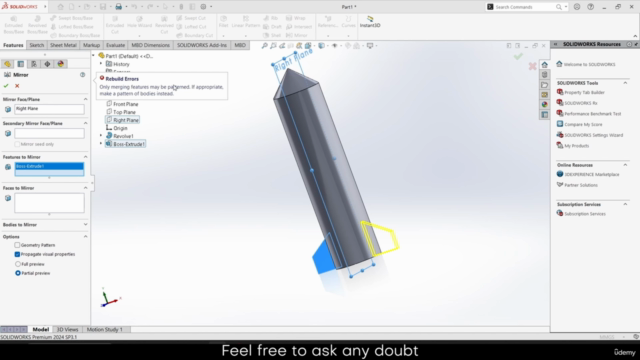Viewport: 640px width, 360px height.
Task: Open Custom Properties icon in task pane
Action: 544,115
